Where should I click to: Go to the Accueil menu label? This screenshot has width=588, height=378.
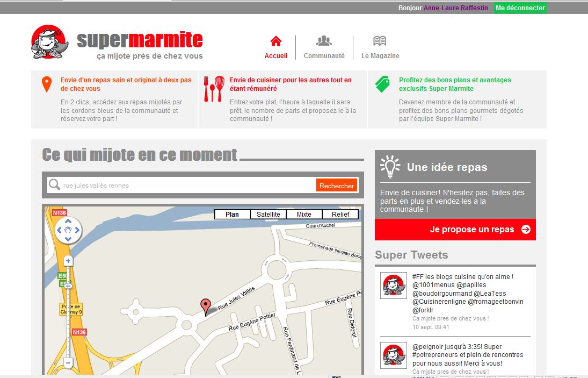point(276,56)
